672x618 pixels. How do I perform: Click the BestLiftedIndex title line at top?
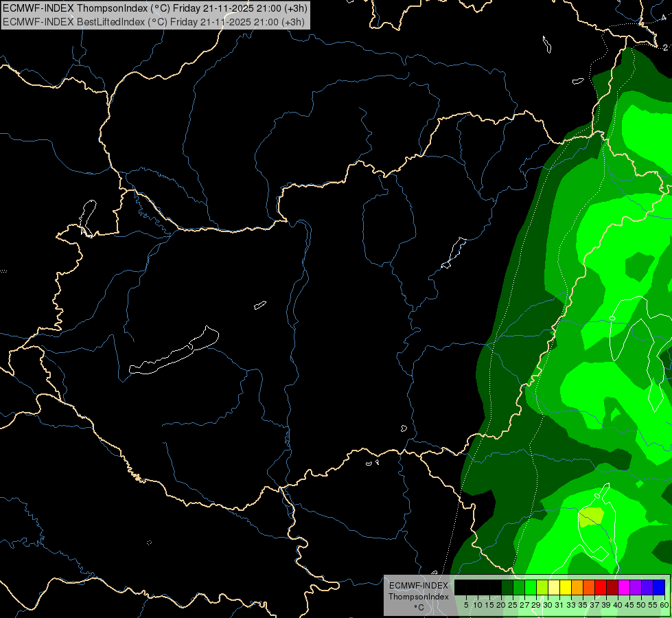click(x=154, y=22)
